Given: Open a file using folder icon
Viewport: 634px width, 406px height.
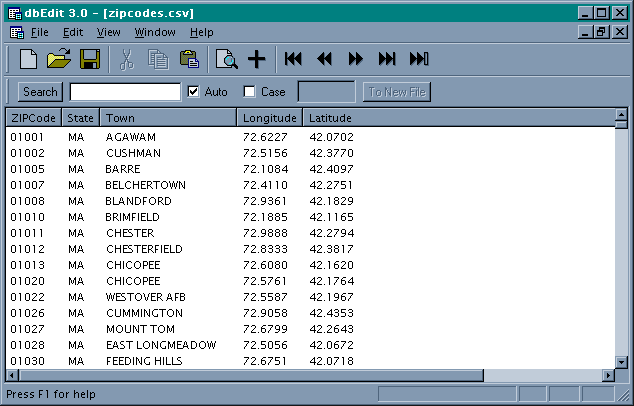Looking at the screenshot, I should (x=59, y=59).
